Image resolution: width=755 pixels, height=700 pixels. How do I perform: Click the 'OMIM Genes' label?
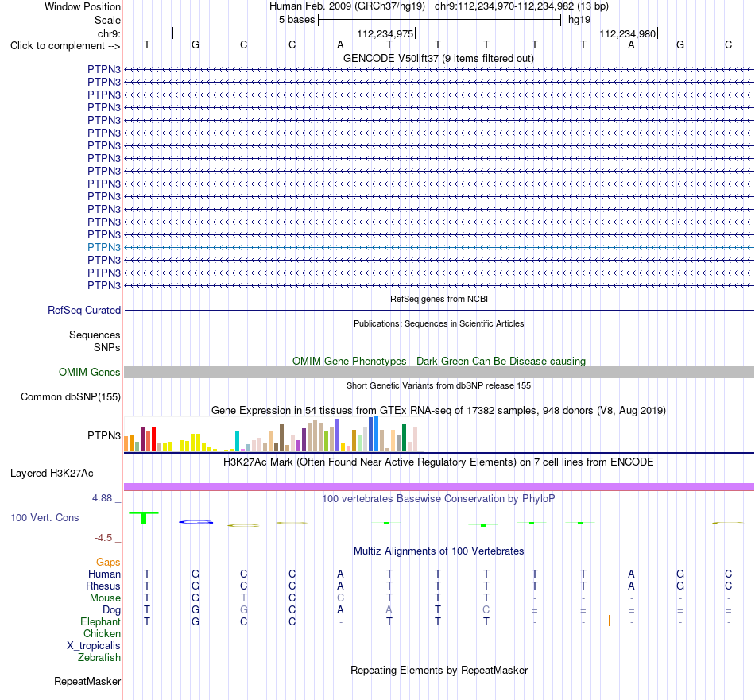click(90, 372)
